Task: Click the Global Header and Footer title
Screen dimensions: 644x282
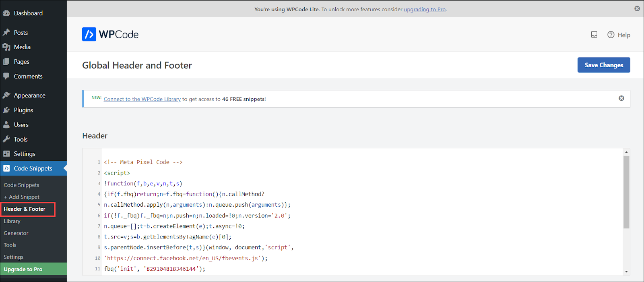Action: click(137, 65)
